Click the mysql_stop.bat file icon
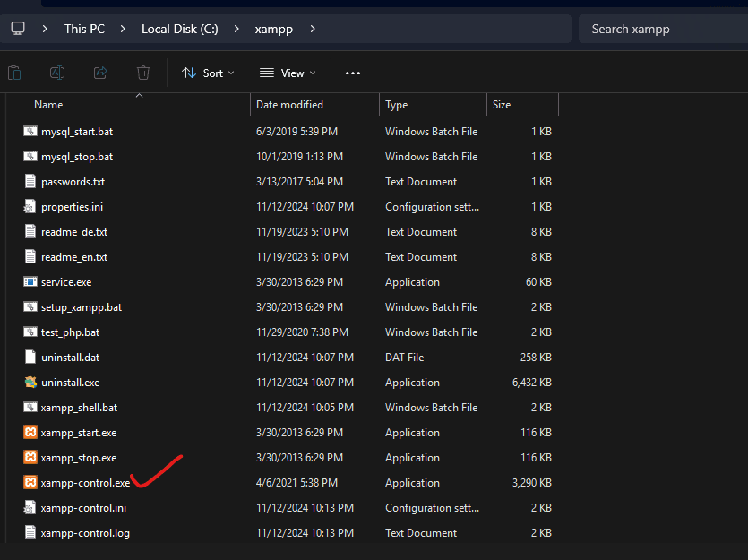The width and height of the screenshot is (748, 560). [30, 157]
